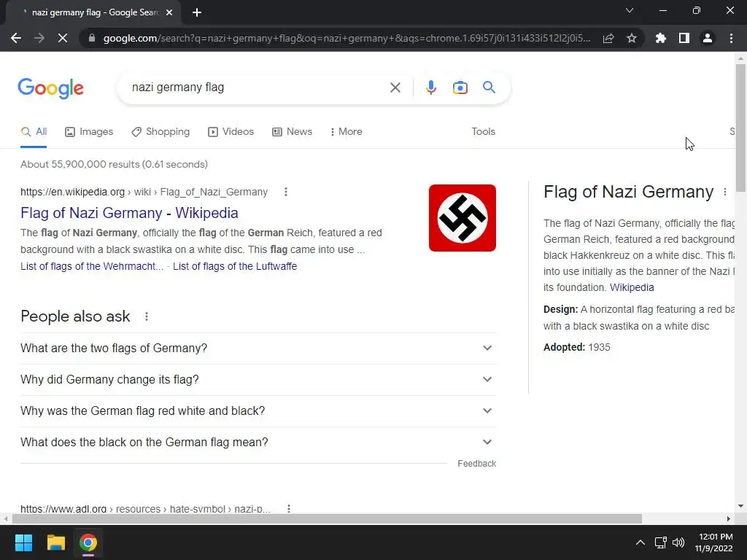
Task: Open the Windows Start menu
Action: 23,542
